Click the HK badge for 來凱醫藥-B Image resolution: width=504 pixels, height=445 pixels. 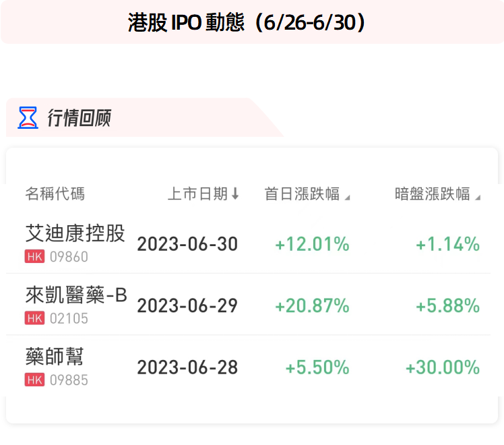point(34,318)
